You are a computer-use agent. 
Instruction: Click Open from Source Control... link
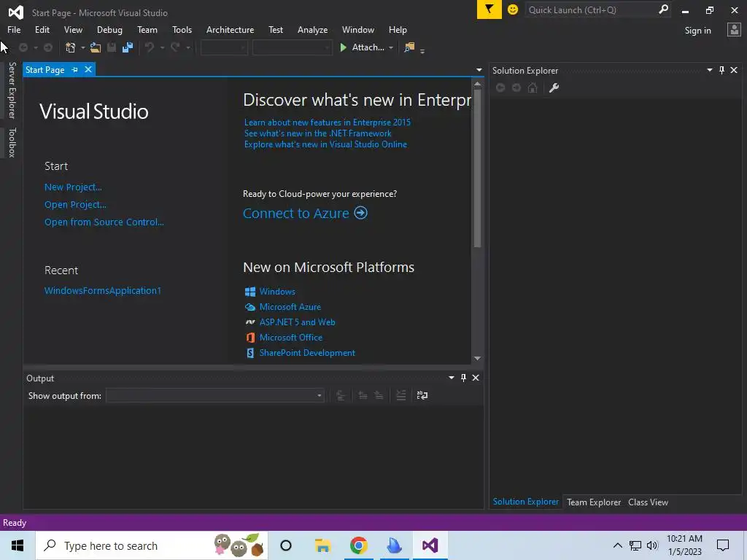(x=104, y=222)
